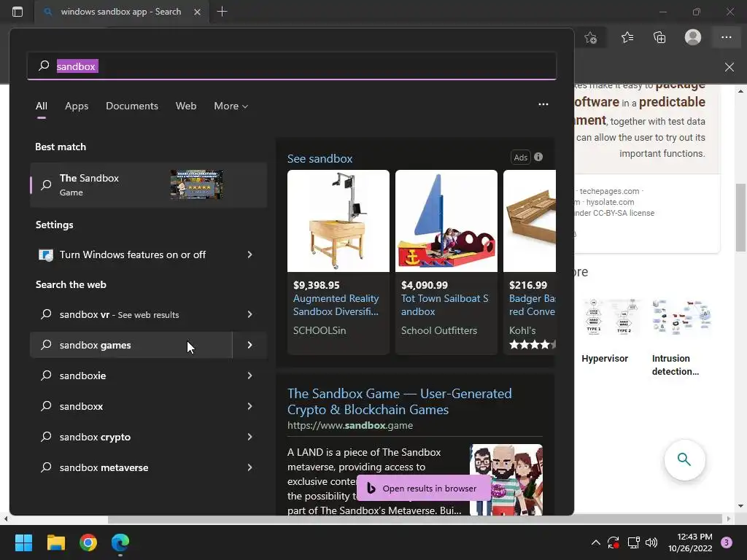This screenshot has height=560, width=747.
Task: Select the sandboxx suggestion
Action: click(131, 406)
